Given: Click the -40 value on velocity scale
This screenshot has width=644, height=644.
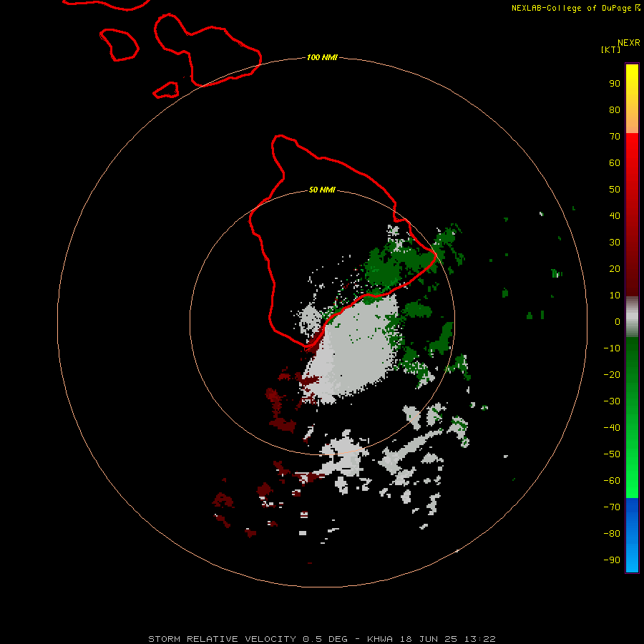Looking at the screenshot, I should point(612,428).
